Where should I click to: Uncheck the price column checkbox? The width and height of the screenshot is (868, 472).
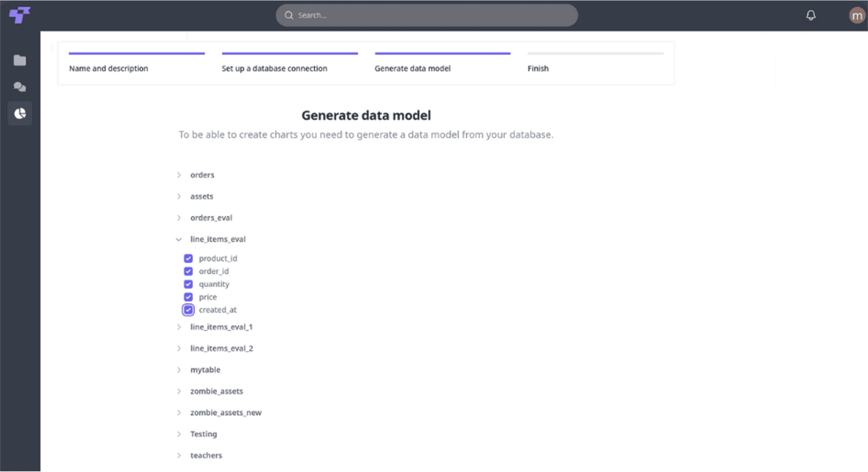click(188, 297)
